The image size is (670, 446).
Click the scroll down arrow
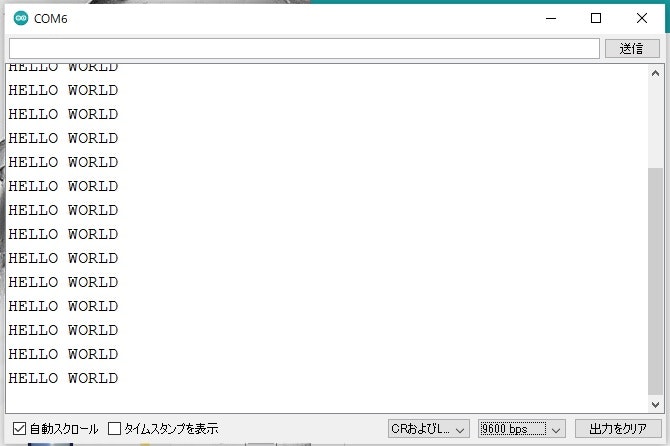click(x=655, y=404)
